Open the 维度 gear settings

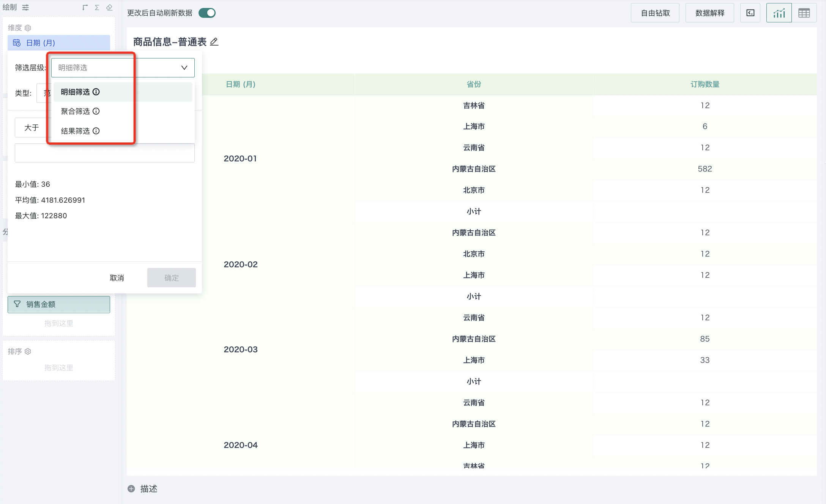[x=28, y=28]
